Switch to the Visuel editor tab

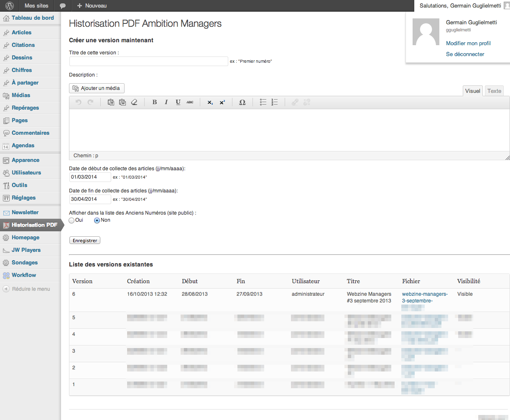point(473,91)
